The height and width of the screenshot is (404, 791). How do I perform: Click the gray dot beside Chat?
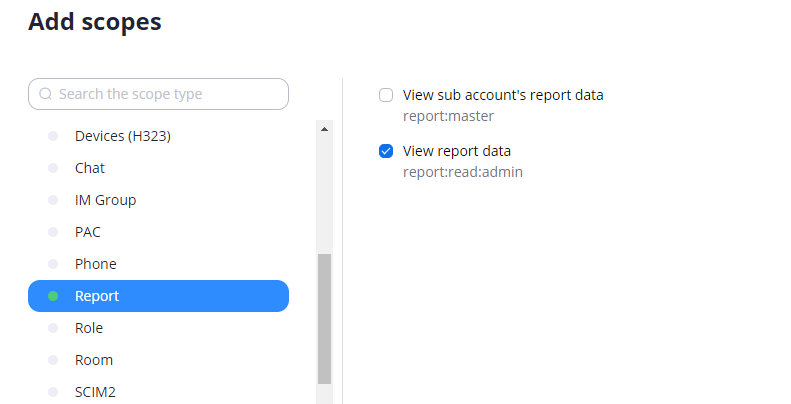point(53,168)
